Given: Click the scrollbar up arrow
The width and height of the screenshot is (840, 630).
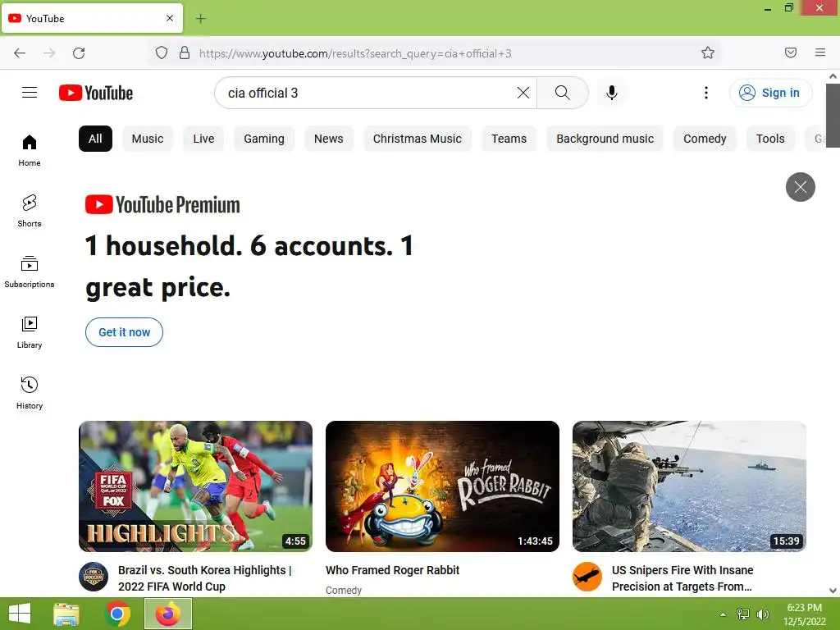Looking at the screenshot, I should click(x=833, y=76).
